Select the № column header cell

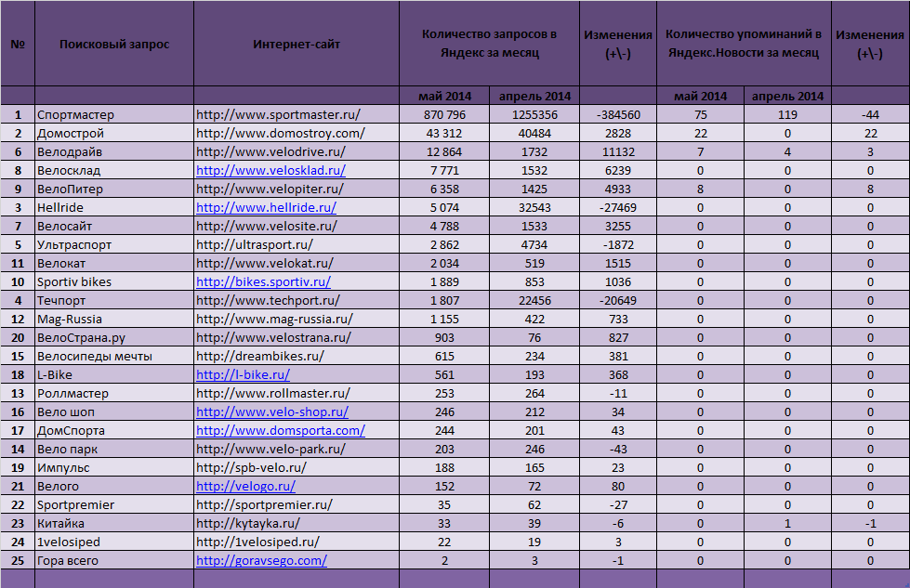[18, 45]
